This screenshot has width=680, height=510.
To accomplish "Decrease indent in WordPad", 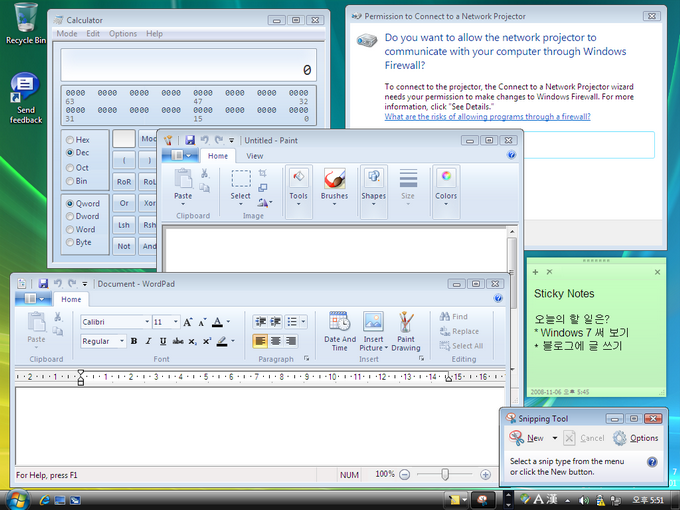I will coord(260,321).
